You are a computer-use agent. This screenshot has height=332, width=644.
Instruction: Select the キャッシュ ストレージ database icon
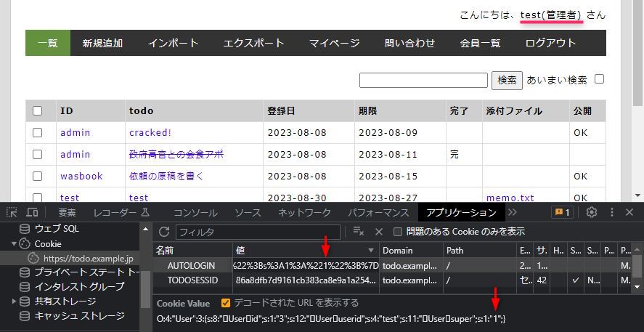[25, 315]
